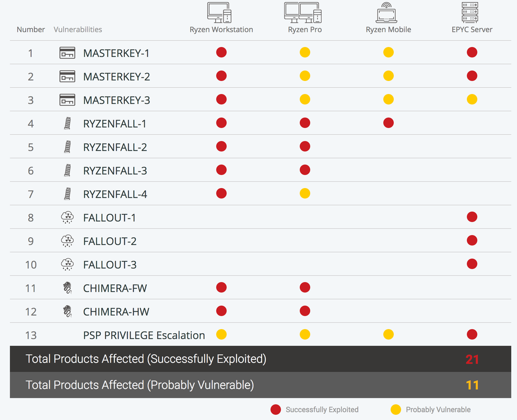The width and height of the screenshot is (517, 420).
Task: Click the radioactive cloud icon beside FALLOUT-2
Action: point(67,241)
